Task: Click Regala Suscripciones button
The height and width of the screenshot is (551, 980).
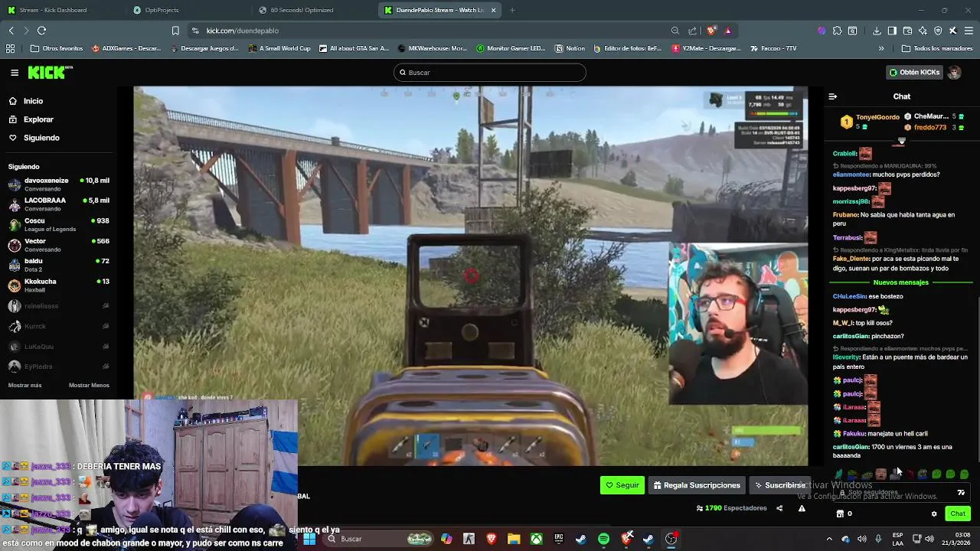Action: [x=697, y=485]
